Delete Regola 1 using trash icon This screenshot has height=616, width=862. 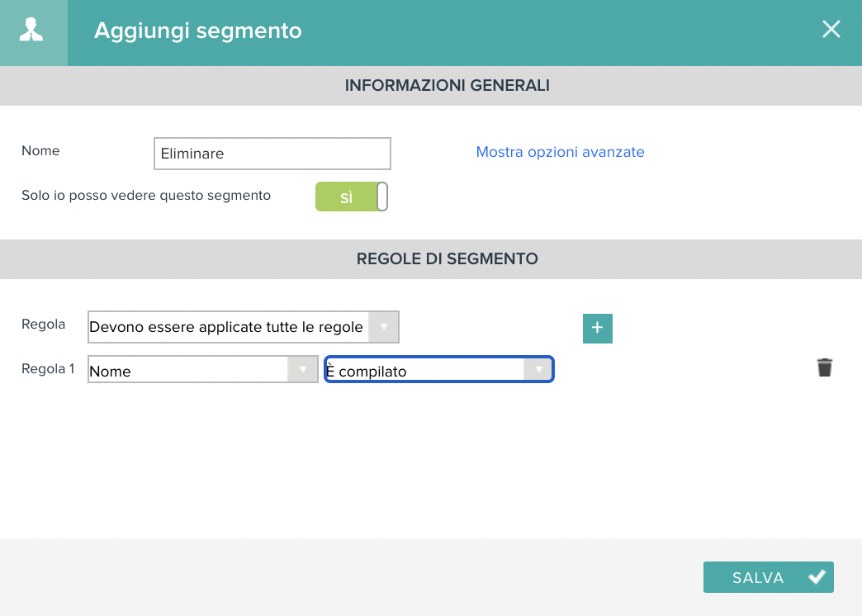click(x=825, y=367)
